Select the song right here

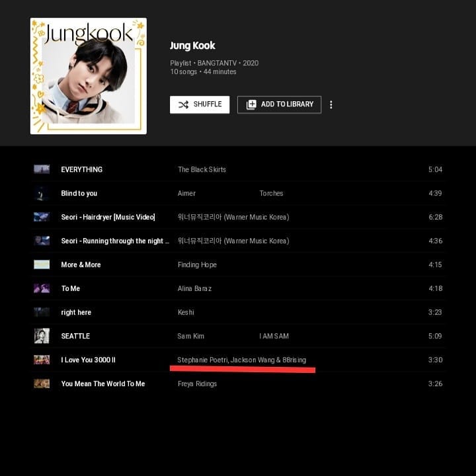[76, 312]
